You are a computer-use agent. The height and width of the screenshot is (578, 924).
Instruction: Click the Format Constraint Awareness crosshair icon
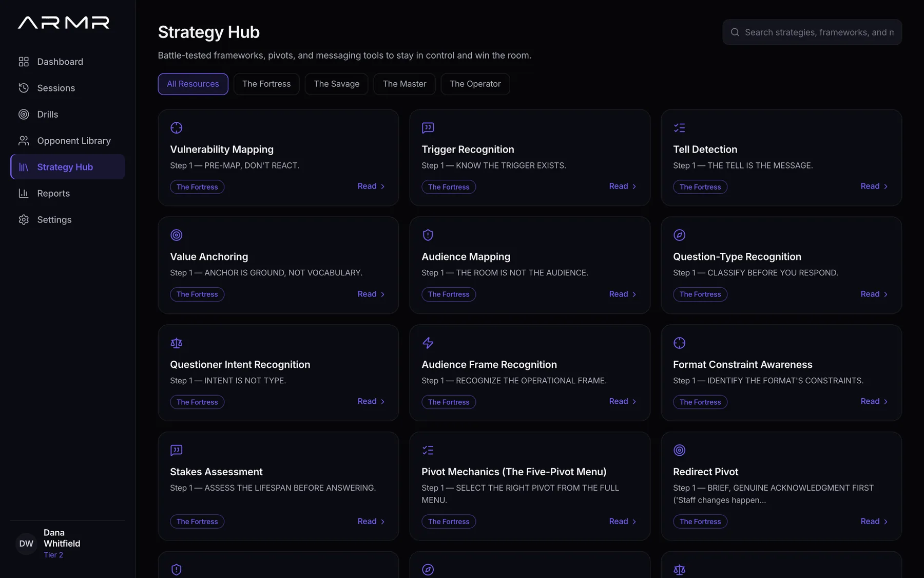tap(680, 343)
